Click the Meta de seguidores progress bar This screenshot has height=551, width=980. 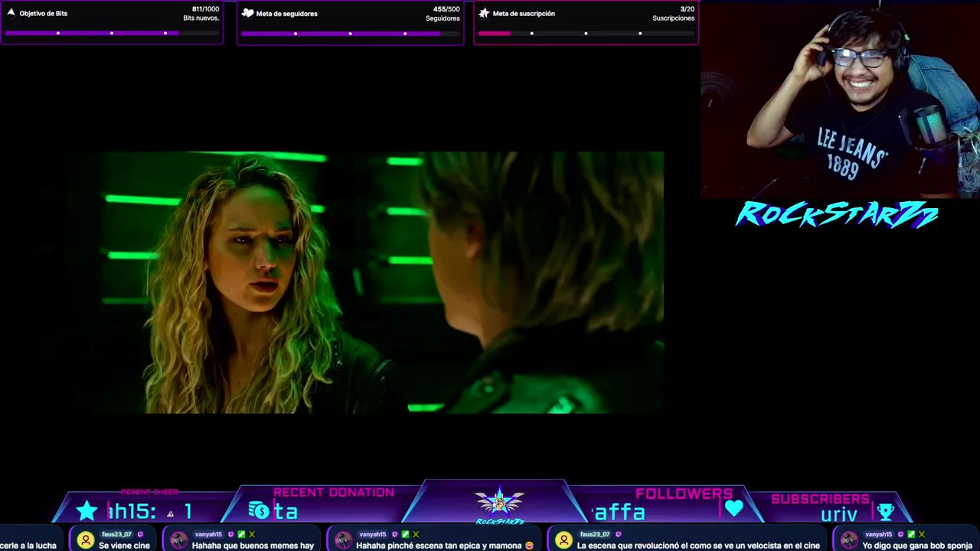[x=350, y=33]
